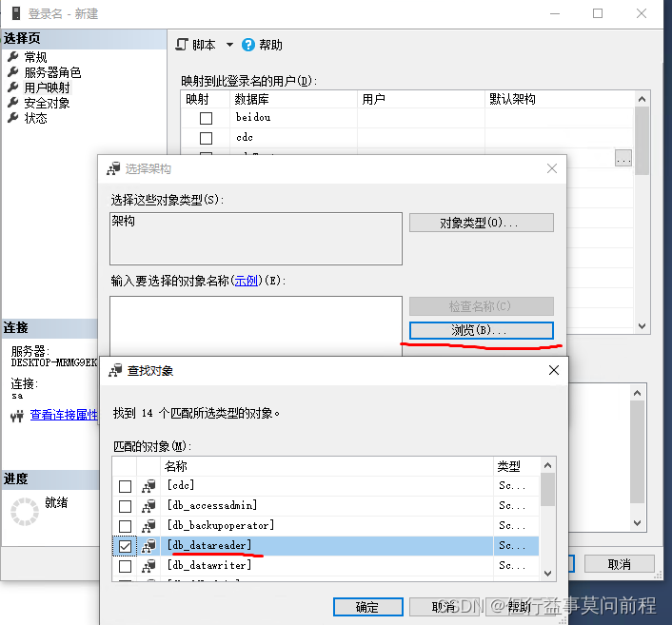Click the wrench icon next to 状态

(x=13, y=118)
